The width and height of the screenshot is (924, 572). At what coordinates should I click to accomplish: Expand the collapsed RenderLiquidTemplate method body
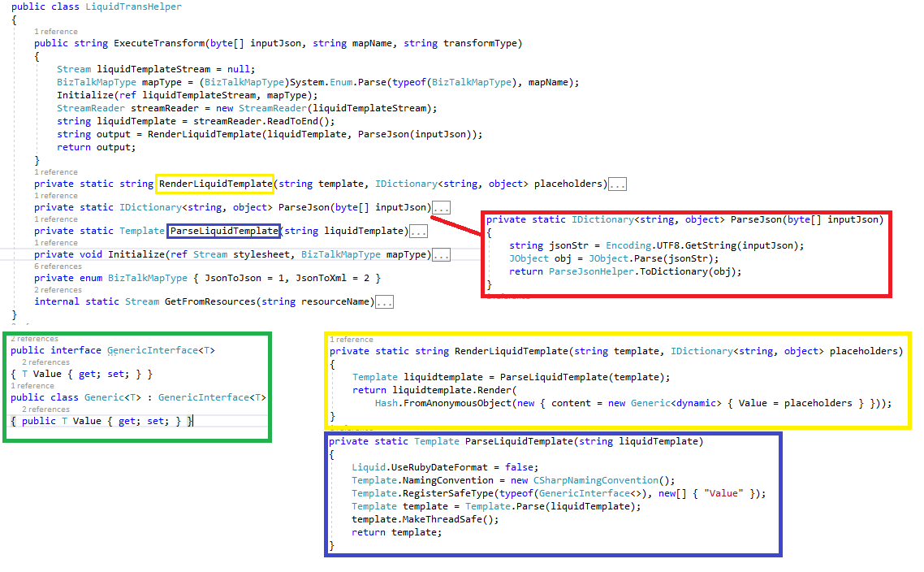coord(617,183)
